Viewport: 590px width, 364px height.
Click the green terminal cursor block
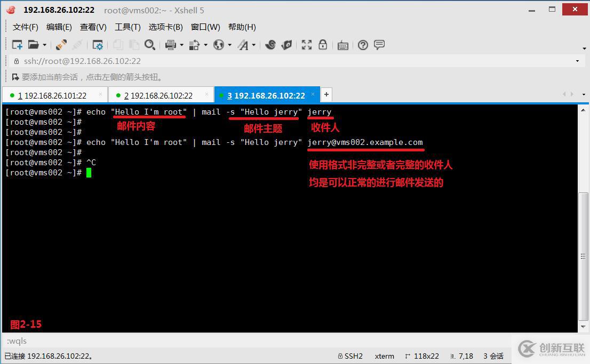point(89,173)
